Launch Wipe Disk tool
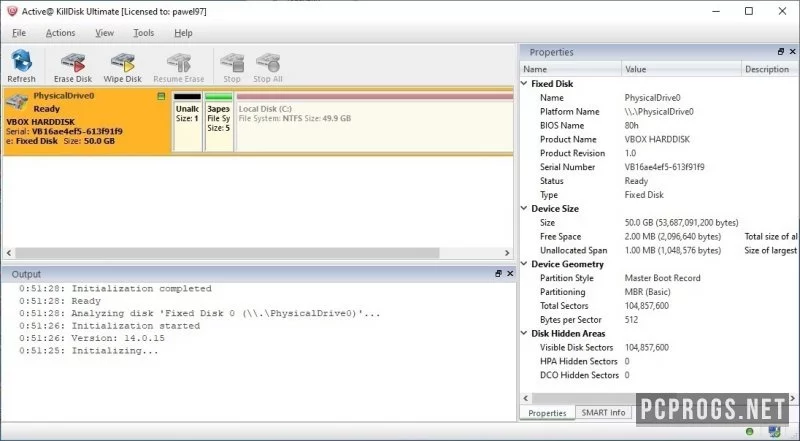This screenshot has height=441, width=800. click(122, 66)
